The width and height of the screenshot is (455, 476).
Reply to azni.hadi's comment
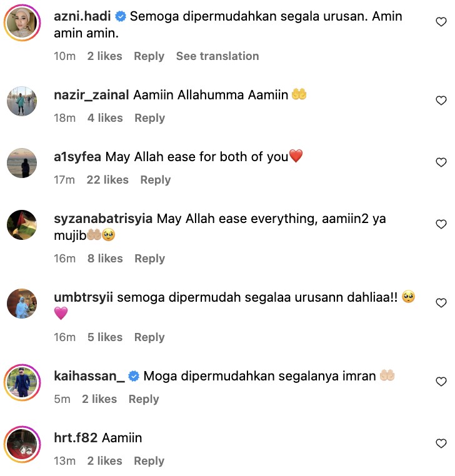click(x=149, y=56)
